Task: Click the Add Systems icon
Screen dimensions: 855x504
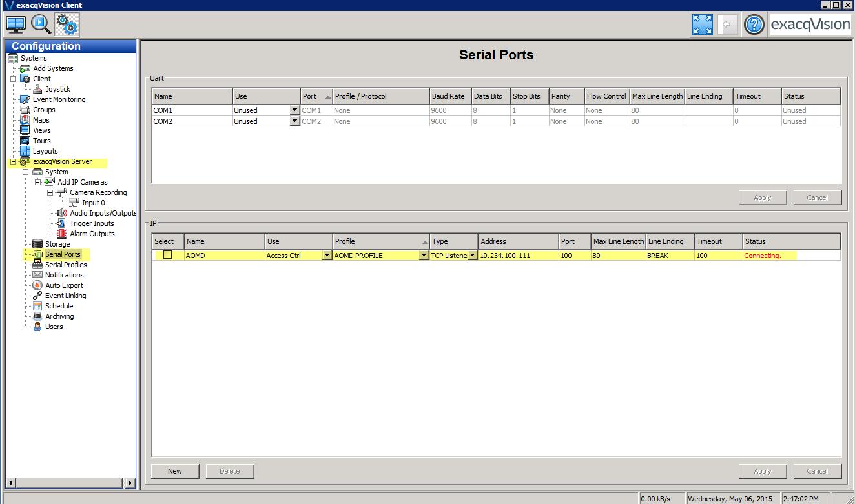Action: [25, 68]
